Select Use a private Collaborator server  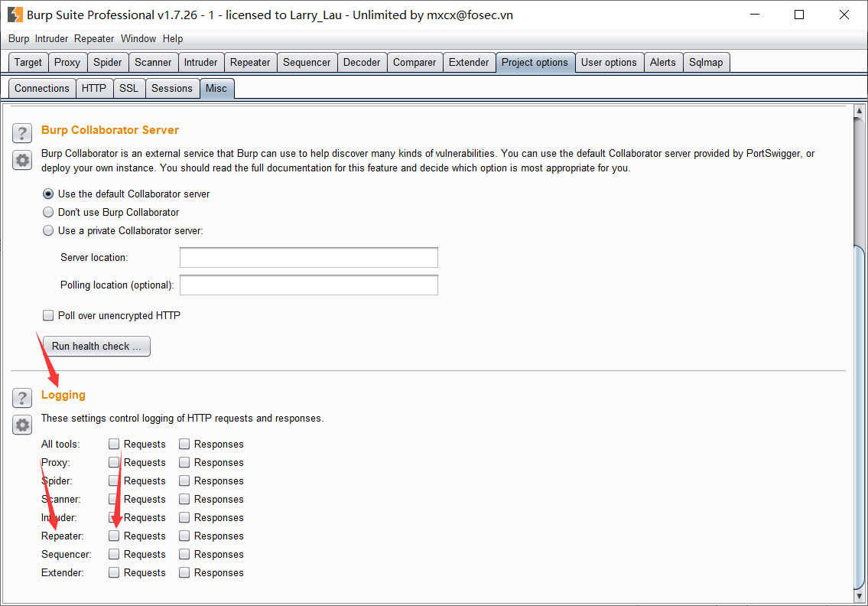(49, 230)
